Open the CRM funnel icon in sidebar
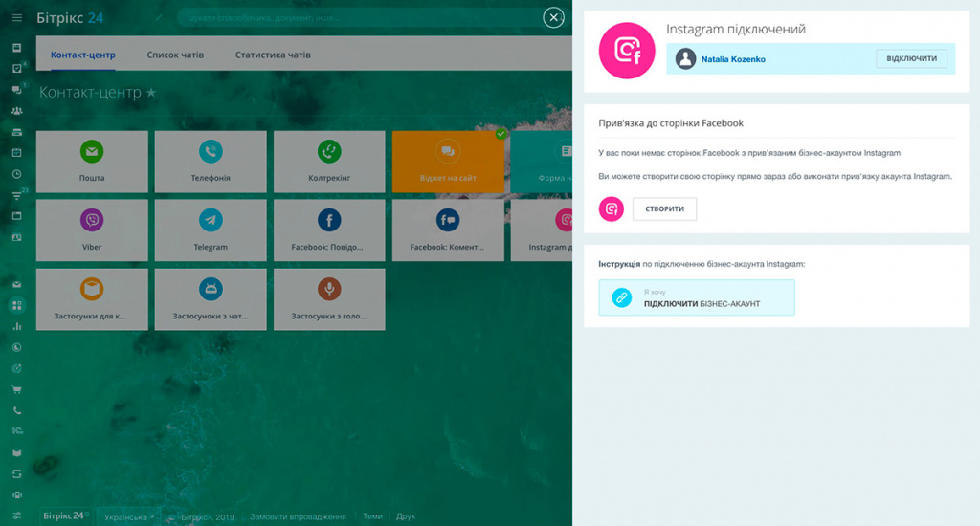 tap(17, 195)
